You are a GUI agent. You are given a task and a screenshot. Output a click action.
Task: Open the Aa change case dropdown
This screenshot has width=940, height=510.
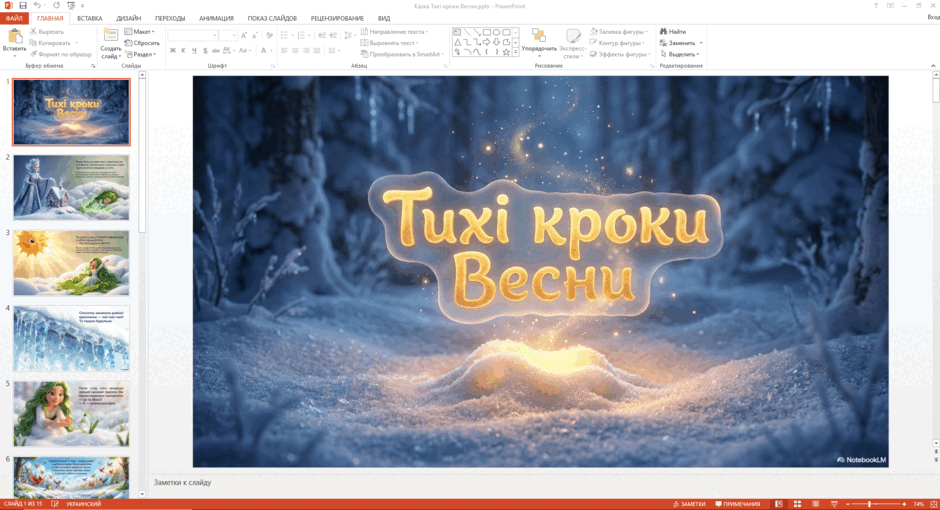pyautogui.click(x=244, y=50)
